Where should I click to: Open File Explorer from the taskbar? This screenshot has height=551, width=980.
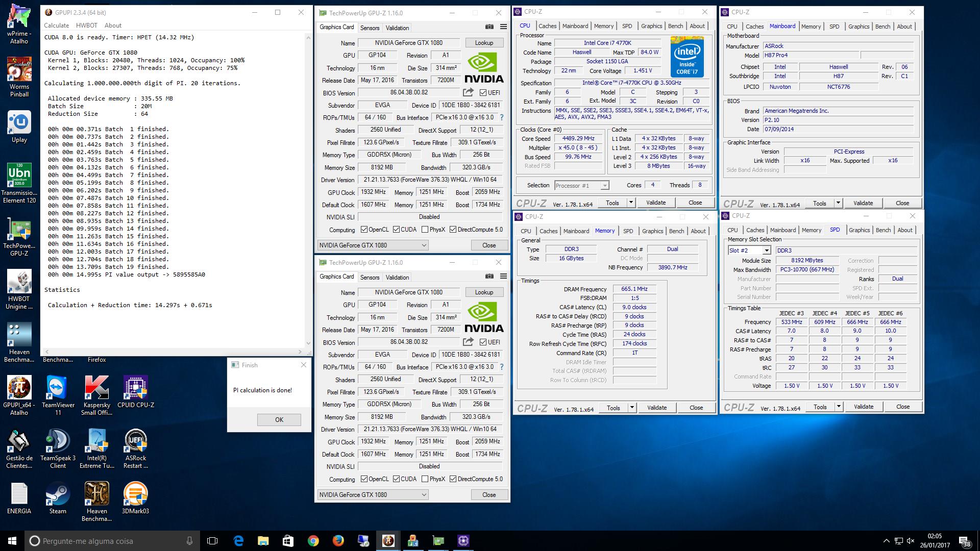coord(263,541)
